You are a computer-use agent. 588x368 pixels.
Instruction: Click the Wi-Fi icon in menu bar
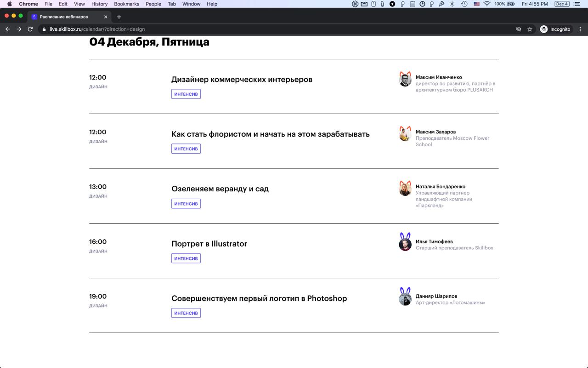(487, 4)
